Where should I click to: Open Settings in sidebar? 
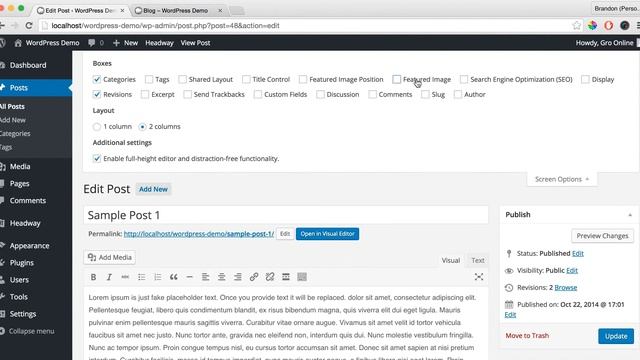23,314
